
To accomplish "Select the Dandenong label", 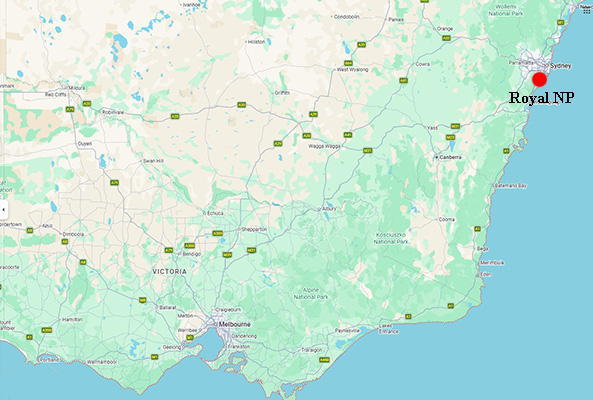I will tap(244, 336).
